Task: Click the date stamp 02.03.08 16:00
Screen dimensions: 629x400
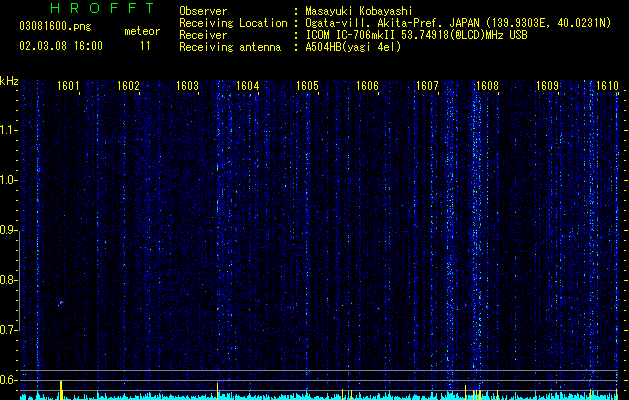Action: pyautogui.click(x=61, y=46)
